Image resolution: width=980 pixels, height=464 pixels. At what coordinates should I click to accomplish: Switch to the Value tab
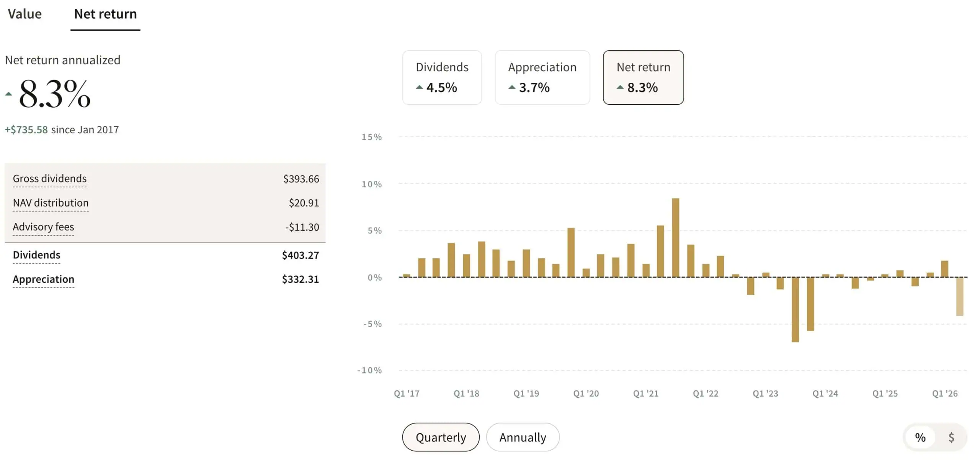tap(24, 14)
